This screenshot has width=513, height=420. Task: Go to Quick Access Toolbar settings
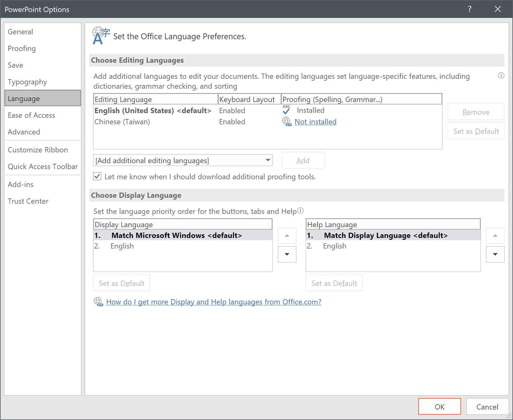coord(43,167)
